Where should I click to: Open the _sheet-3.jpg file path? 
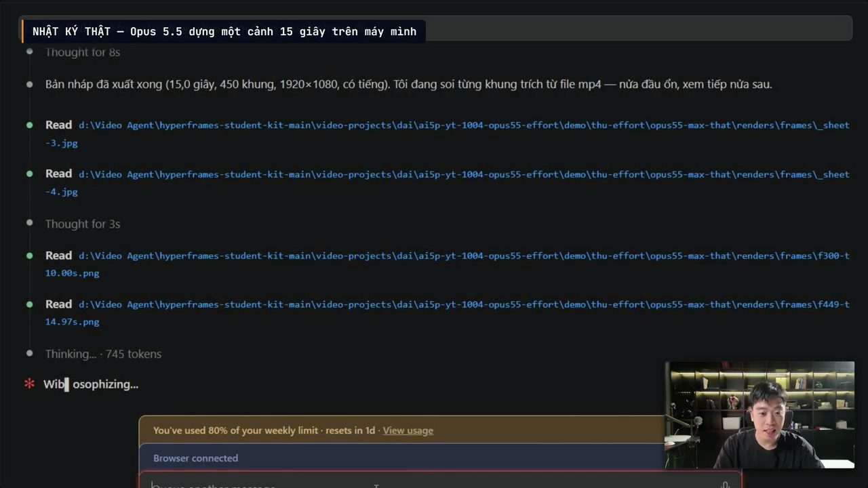(x=448, y=134)
